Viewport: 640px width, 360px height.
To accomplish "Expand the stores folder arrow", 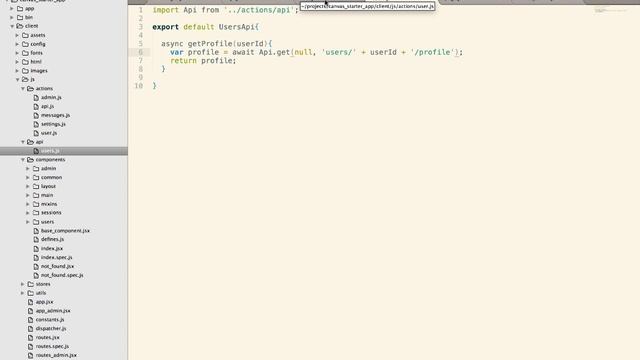I will (x=22, y=284).
